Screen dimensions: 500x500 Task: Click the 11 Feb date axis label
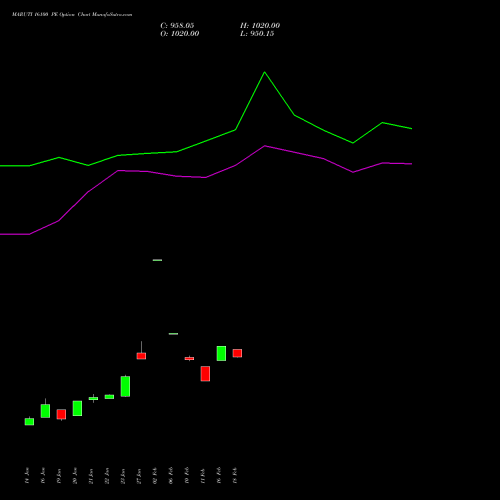tap(203, 476)
